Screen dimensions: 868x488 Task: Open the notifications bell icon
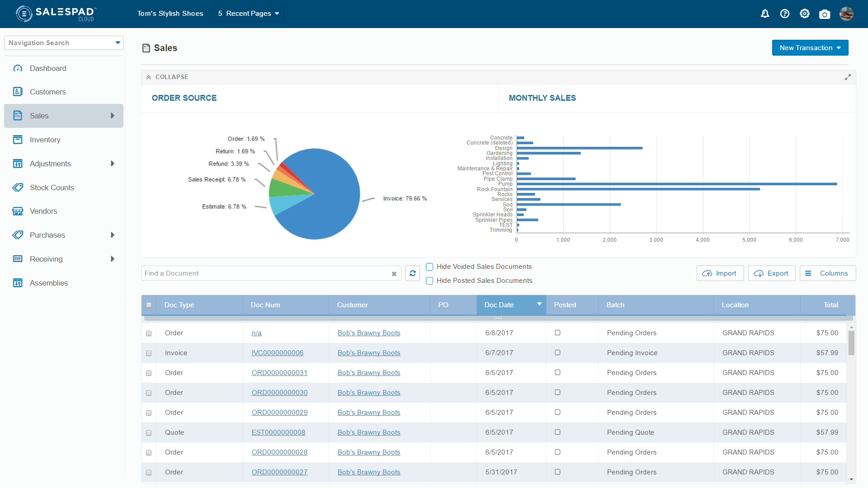[765, 14]
